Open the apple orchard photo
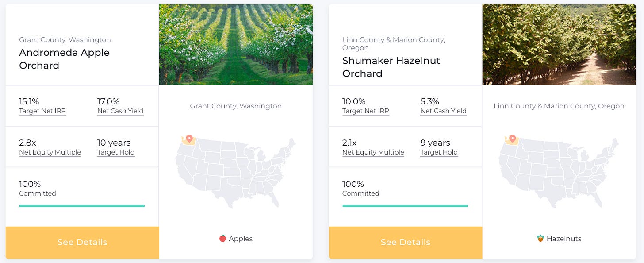 click(x=236, y=45)
